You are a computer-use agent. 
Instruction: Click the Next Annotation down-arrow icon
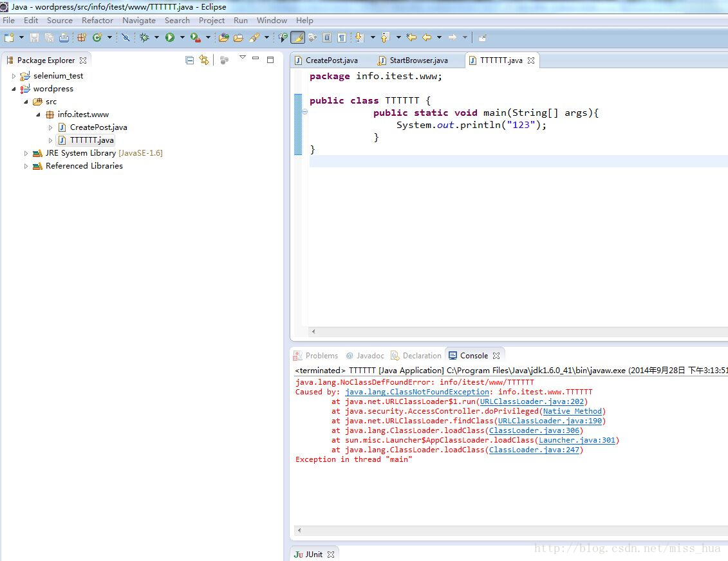pos(359,37)
